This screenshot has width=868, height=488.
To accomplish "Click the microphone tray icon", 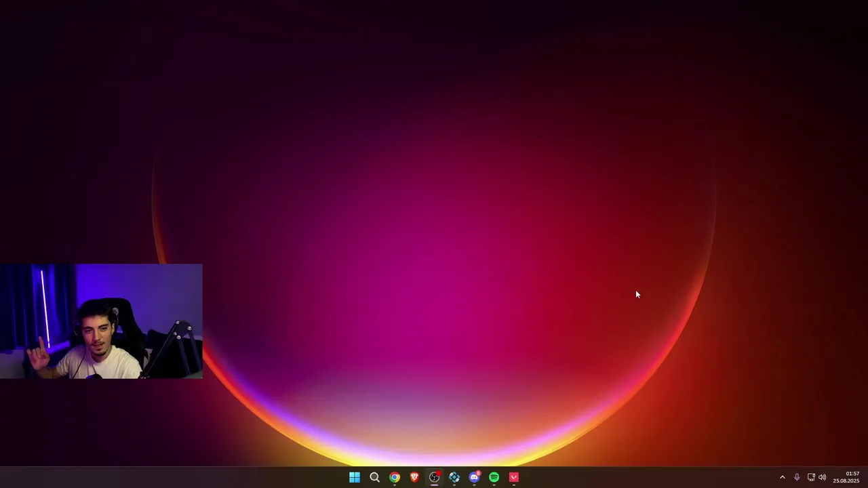I will point(797,477).
